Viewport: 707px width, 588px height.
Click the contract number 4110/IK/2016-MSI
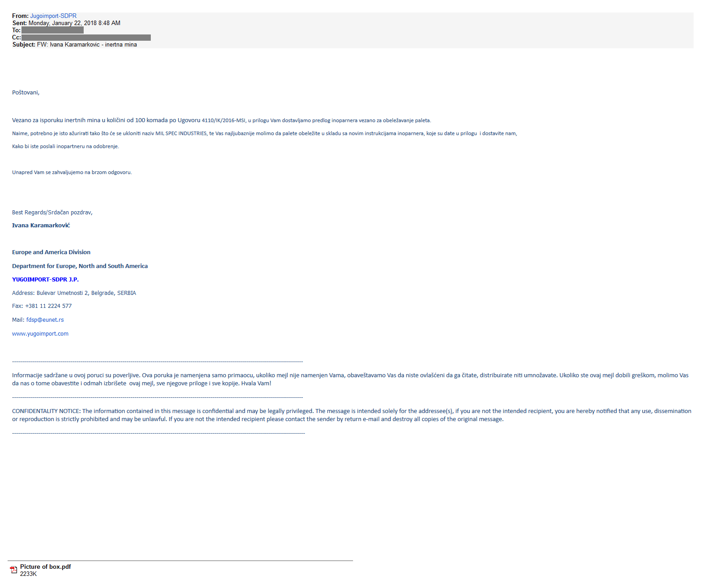223,120
